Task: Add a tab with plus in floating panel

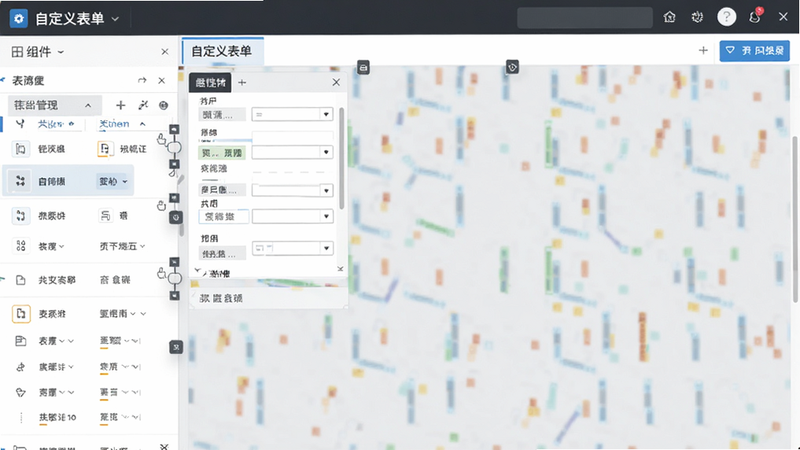Action: click(242, 82)
